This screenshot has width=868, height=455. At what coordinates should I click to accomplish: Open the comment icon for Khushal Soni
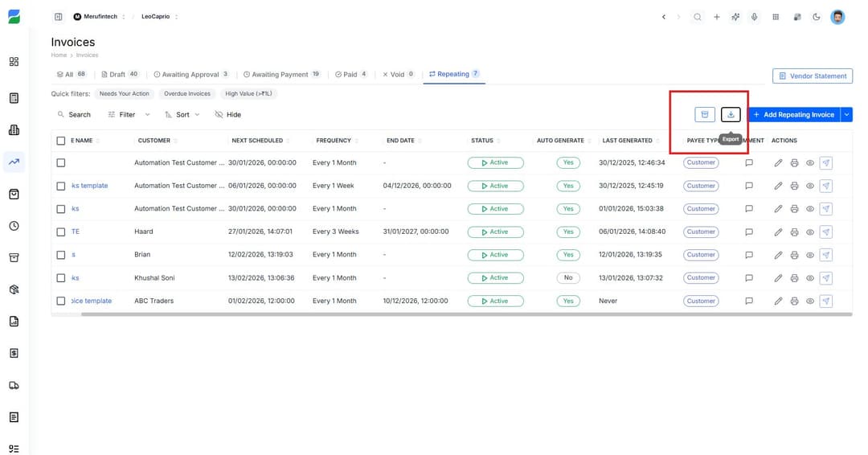749,278
